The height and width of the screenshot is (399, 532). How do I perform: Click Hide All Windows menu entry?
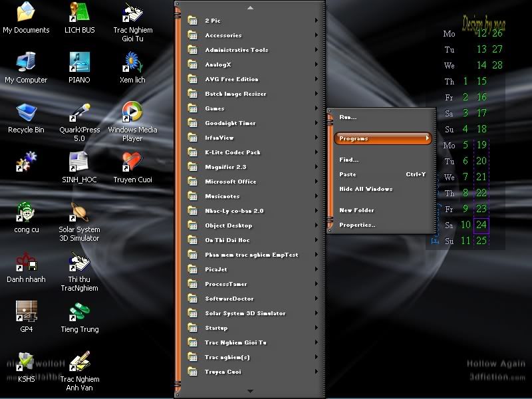point(366,189)
